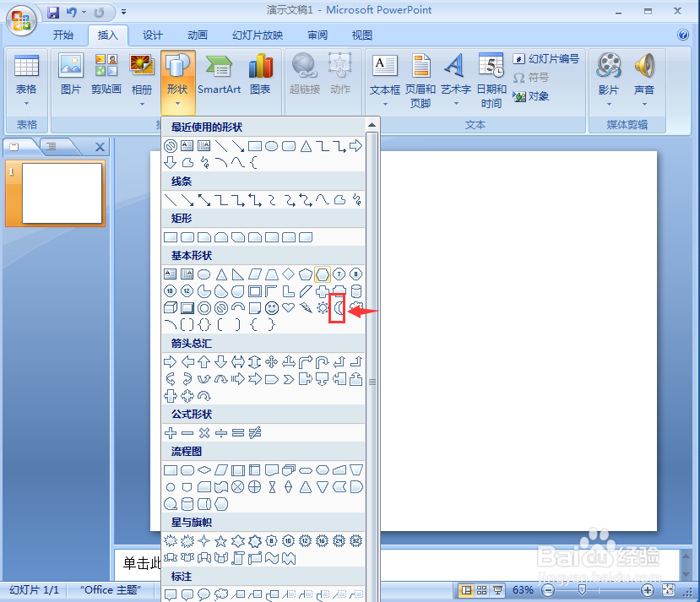Select the flowchart decision diamond
This screenshot has height=602, width=700.
point(204,470)
